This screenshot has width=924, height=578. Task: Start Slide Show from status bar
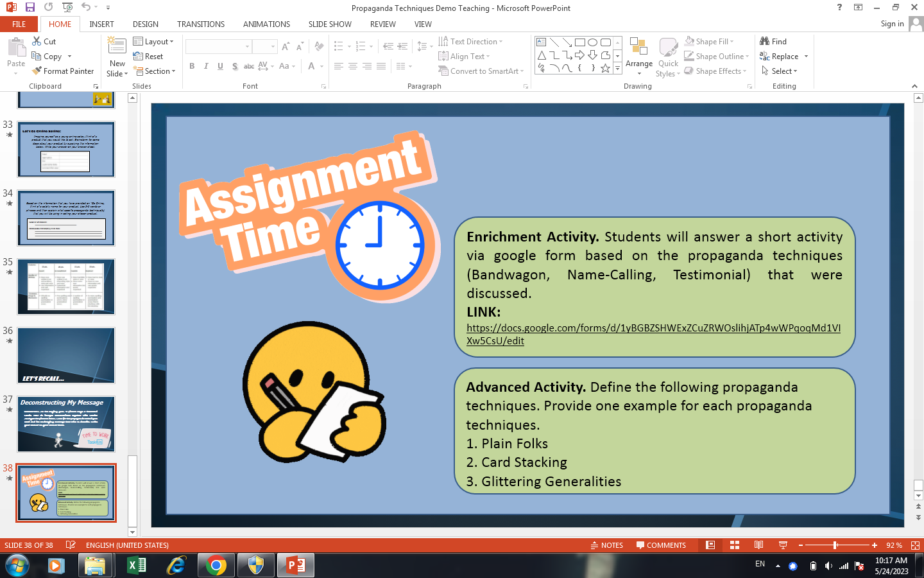(783, 545)
